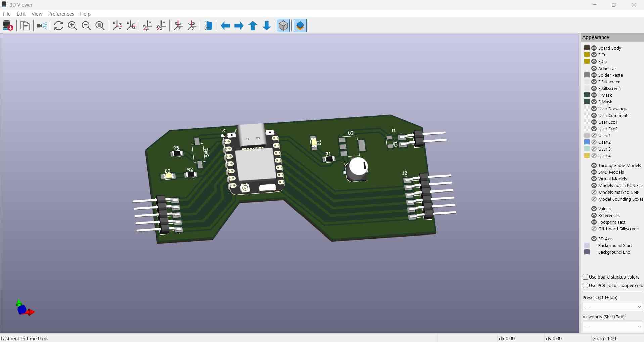Open the Viewports dropdown
Viewport: 644px width, 342px height.
[612, 326]
